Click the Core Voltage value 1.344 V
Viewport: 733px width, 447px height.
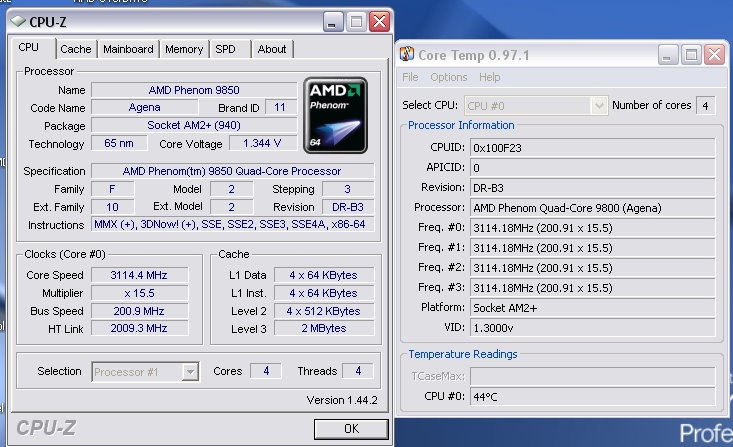click(x=263, y=143)
